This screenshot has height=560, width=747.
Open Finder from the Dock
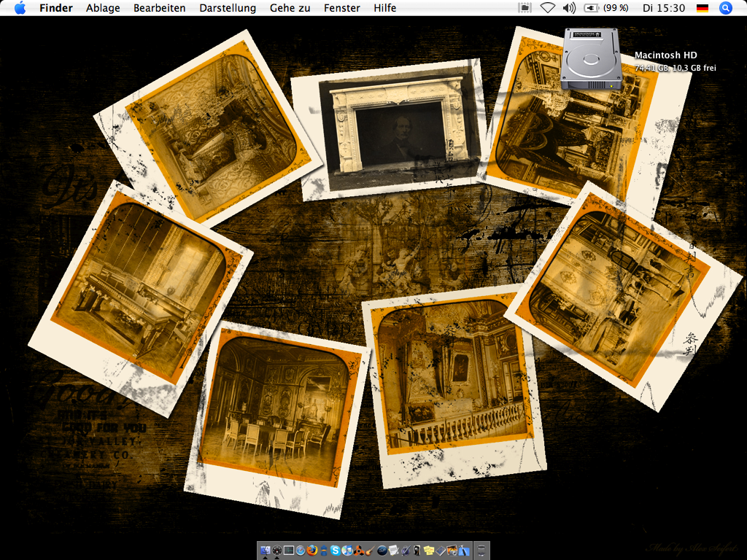tap(266, 550)
